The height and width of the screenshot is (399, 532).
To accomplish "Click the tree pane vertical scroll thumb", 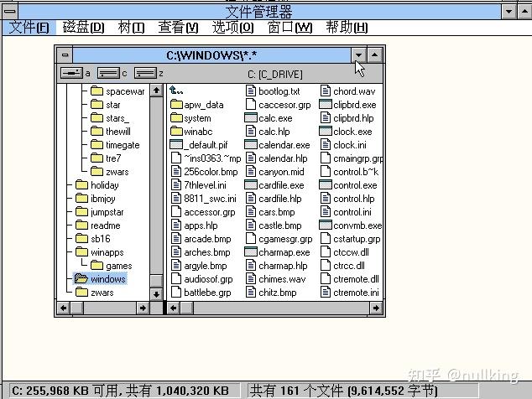I will point(156,281).
